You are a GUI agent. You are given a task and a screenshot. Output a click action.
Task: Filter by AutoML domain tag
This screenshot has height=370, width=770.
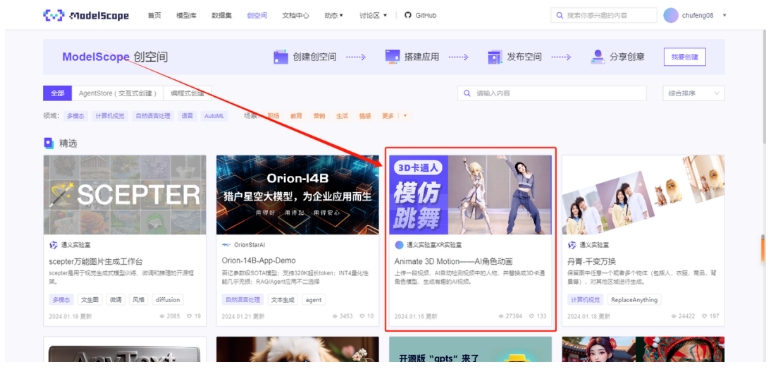pyautogui.click(x=214, y=116)
